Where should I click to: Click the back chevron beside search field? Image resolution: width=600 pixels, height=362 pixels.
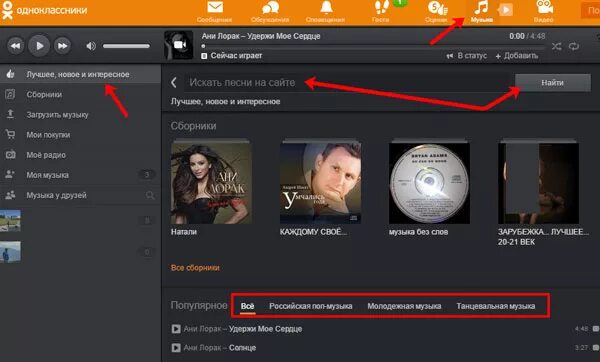[x=174, y=82]
